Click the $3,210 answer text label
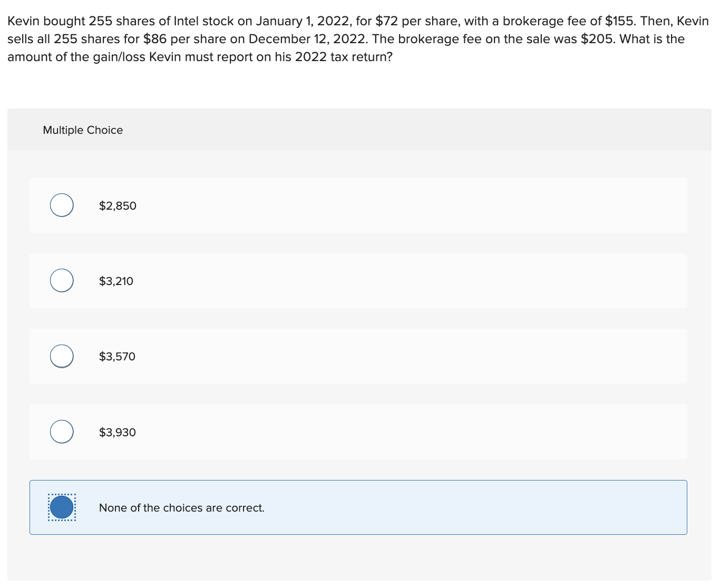The height and width of the screenshot is (588, 720). [x=116, y=281]
